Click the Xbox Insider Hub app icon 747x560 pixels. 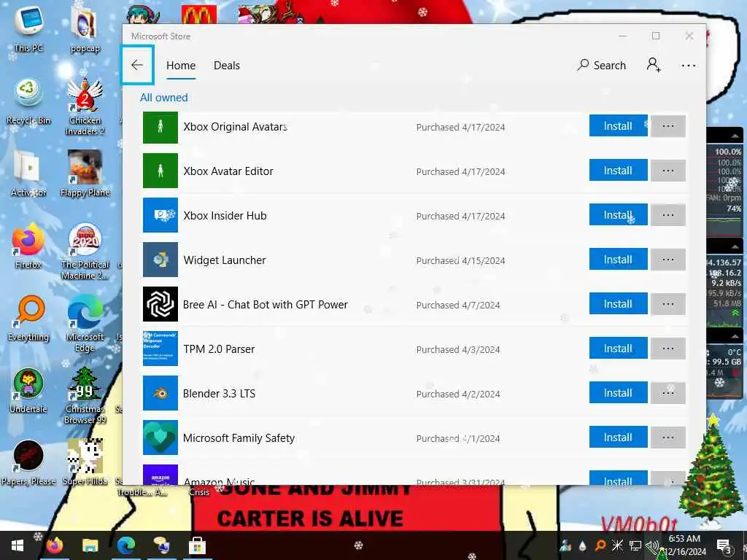tap(160, 215)
